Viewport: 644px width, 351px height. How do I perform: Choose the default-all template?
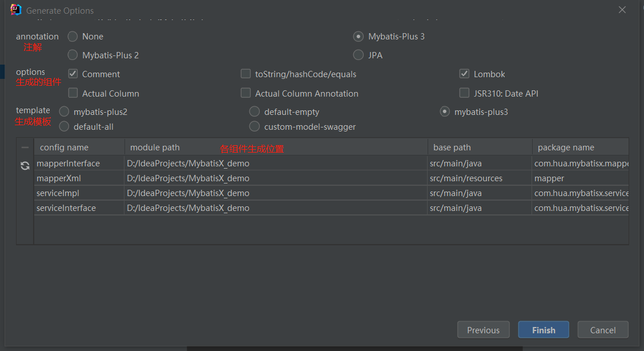click(63, 126)
